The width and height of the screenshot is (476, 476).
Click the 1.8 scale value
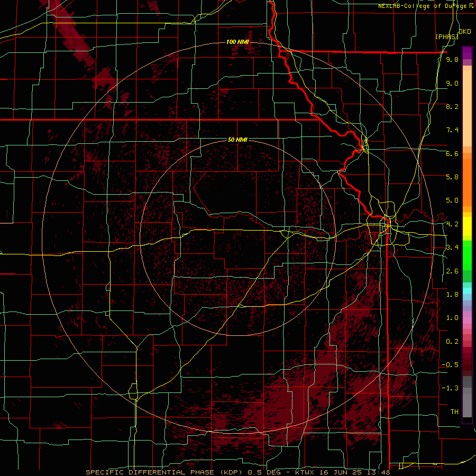pos(452,295)
